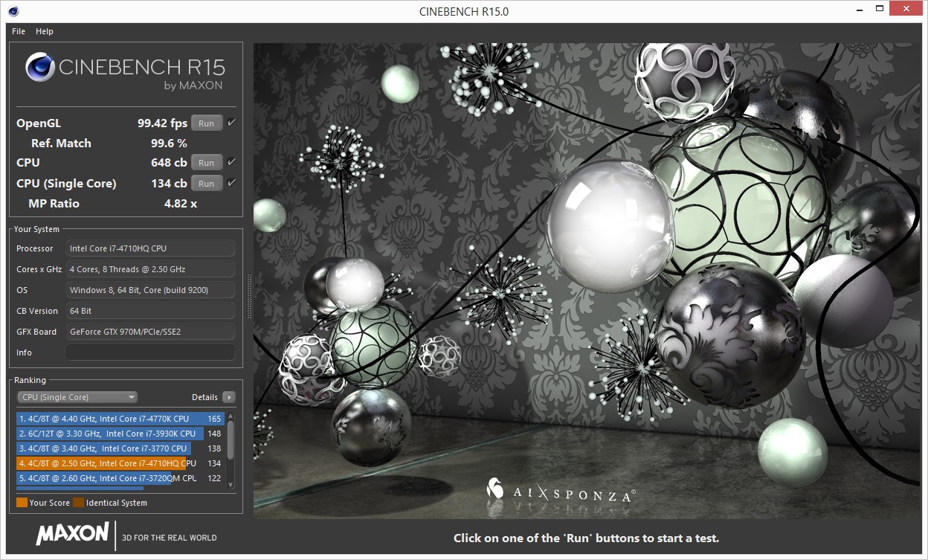Click the Cinebench R15 logo icon
The height and width of the screenshot is (560, 928).
point(39,68)
